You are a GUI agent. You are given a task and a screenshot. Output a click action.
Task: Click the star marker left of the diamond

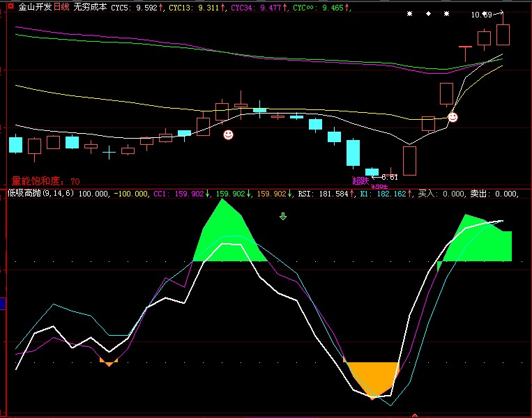click(x=410, y=13)
